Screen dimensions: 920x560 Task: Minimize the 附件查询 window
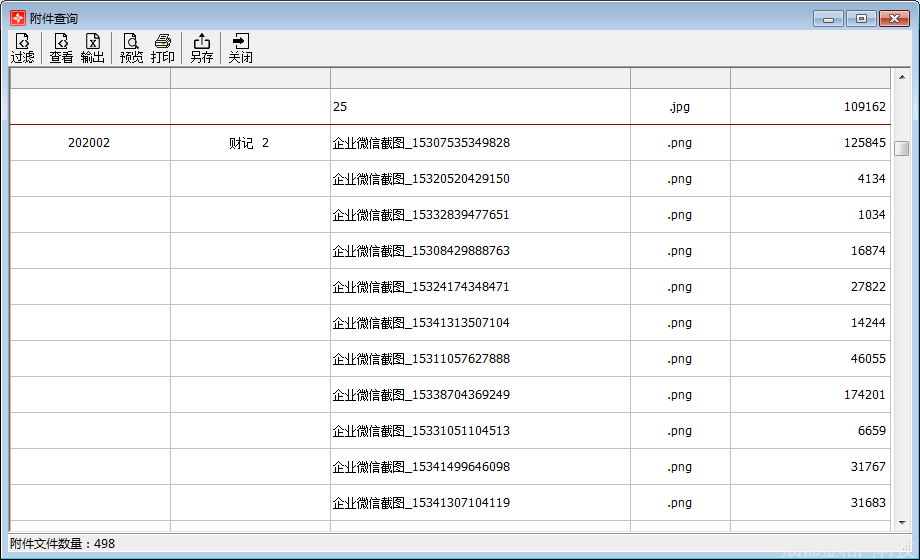[828, 18]
